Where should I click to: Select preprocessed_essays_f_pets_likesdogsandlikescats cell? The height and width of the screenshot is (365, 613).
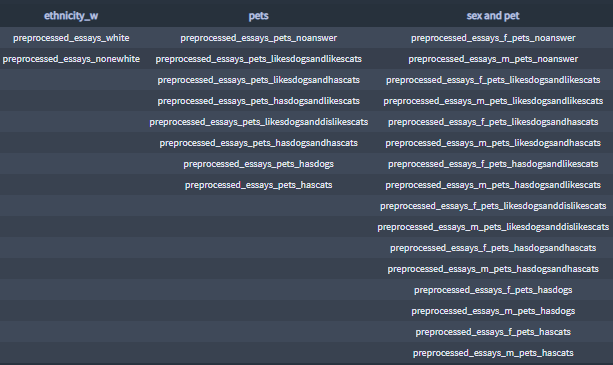coord(493,80)
